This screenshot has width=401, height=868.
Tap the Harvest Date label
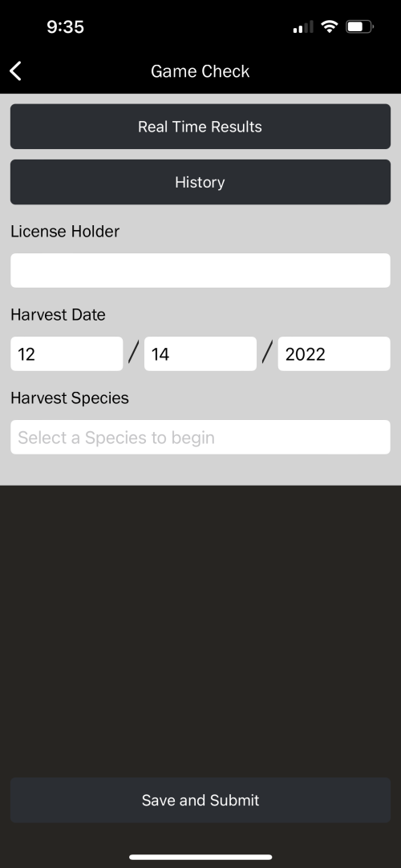pyautogui.click(x=58, y=314)
